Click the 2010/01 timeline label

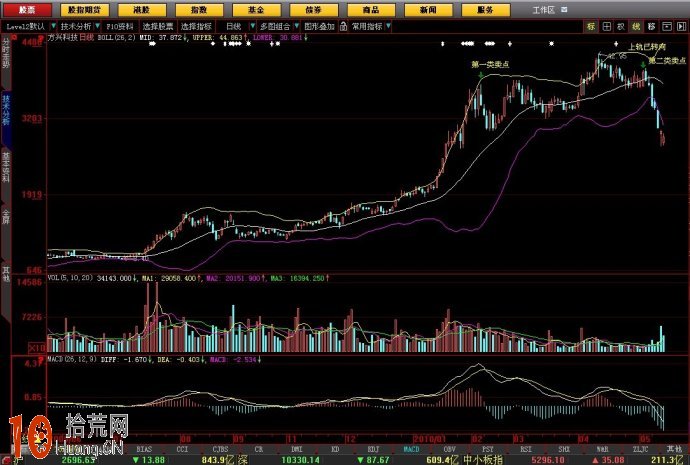429,439
